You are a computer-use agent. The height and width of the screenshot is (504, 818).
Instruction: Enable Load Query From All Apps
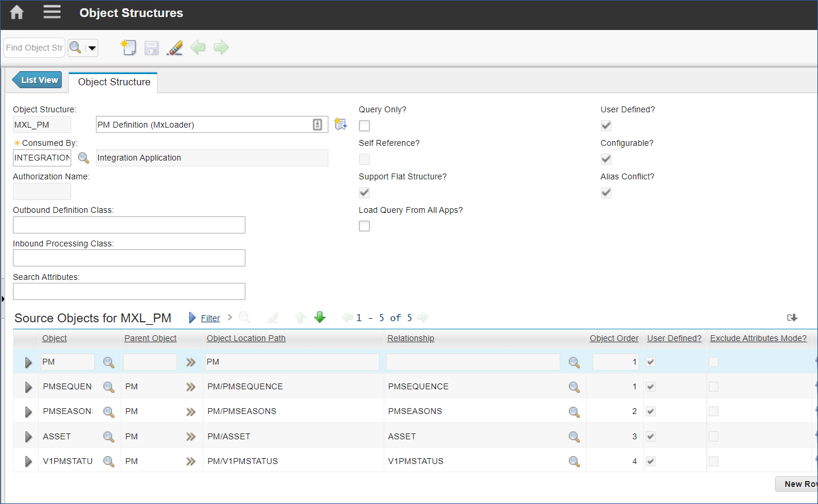[364, 226]
